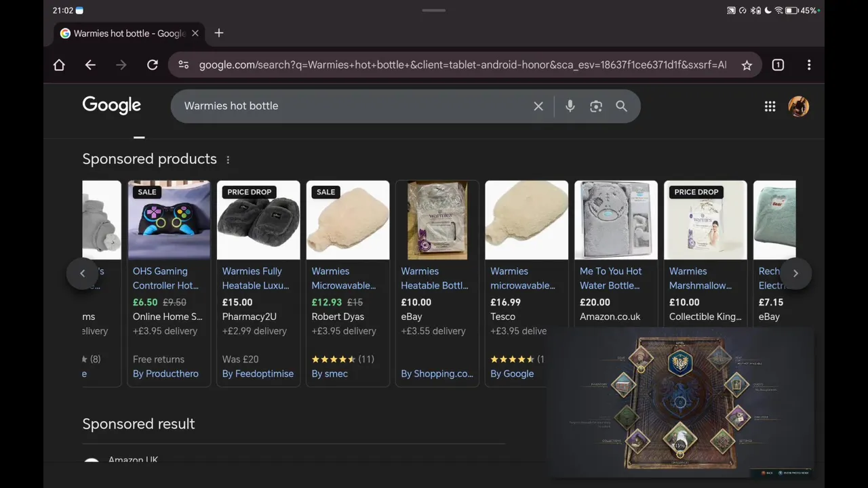Viewport: 868px width, 488px height.
Task: Tap the clock showing 21:02
Action: [x=62, y=10]
